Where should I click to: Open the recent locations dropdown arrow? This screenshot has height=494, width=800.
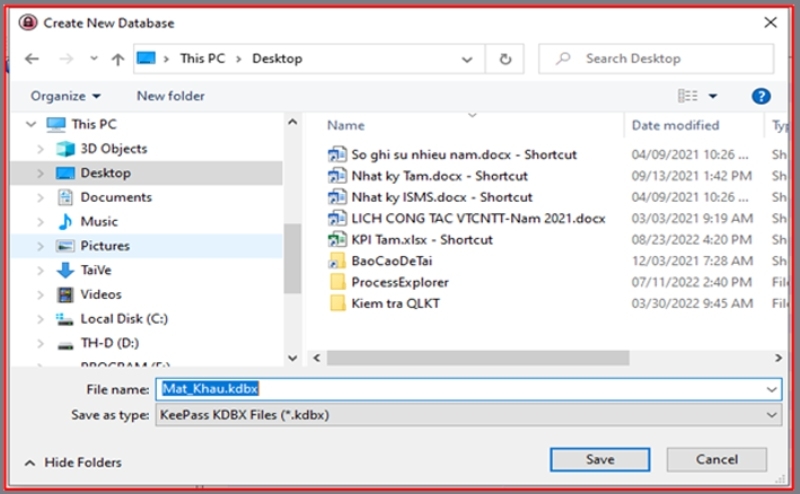(94, 59)
